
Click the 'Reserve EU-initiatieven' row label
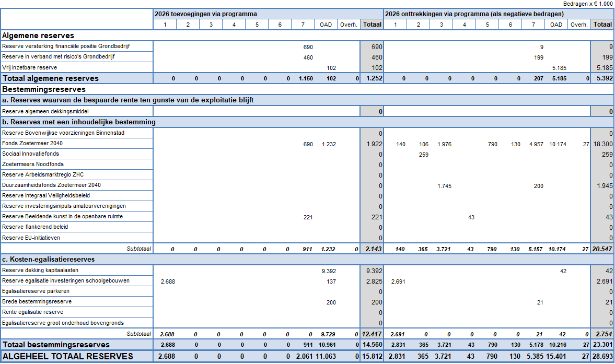tap(31, 238)
